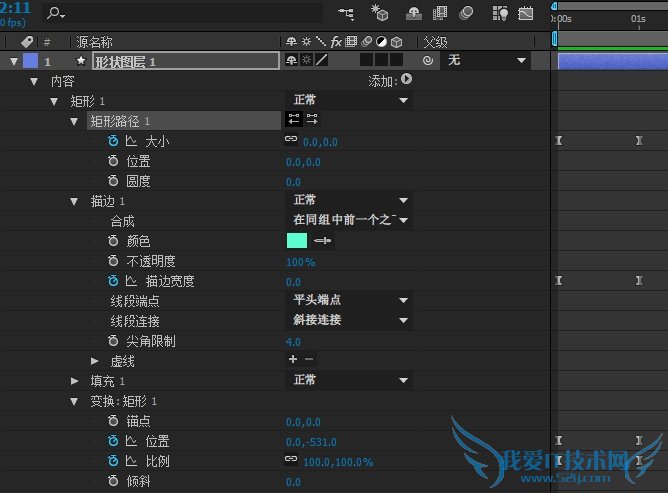Open the brainstorm lightbulb icon
Image resolution: width=668 pixels, height=493 pixels.
point(500,13)
